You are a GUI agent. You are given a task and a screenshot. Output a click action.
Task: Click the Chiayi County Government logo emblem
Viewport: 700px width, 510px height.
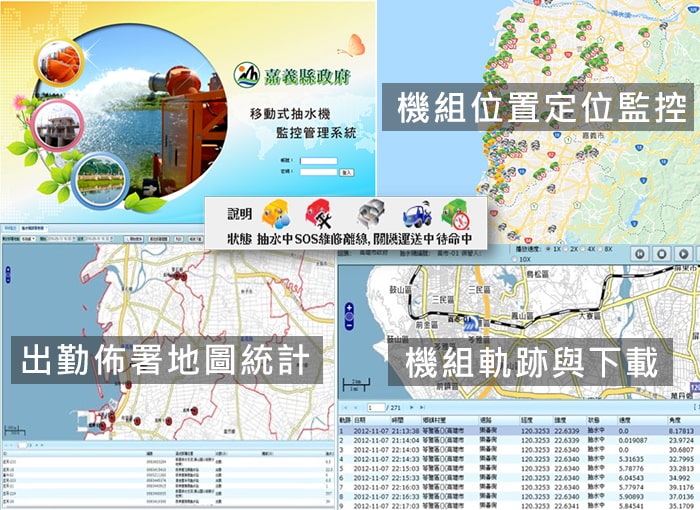coord(246,75)
